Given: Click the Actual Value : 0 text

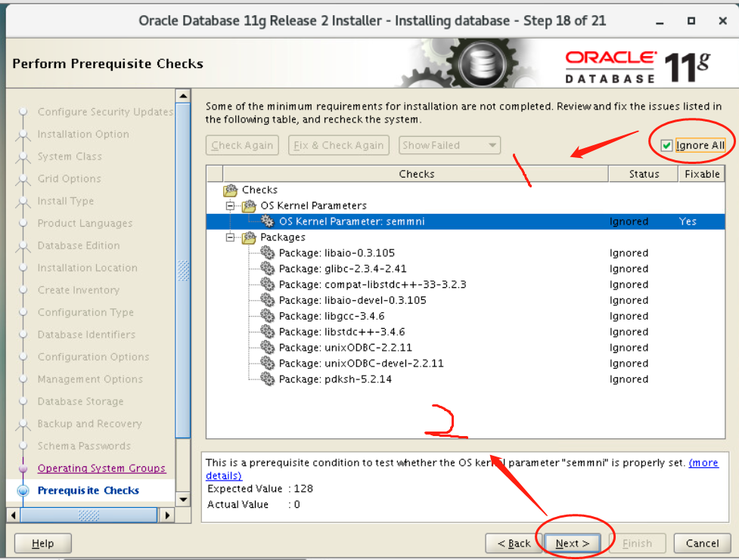Looking at the screenshot, I should coord(253,504).
